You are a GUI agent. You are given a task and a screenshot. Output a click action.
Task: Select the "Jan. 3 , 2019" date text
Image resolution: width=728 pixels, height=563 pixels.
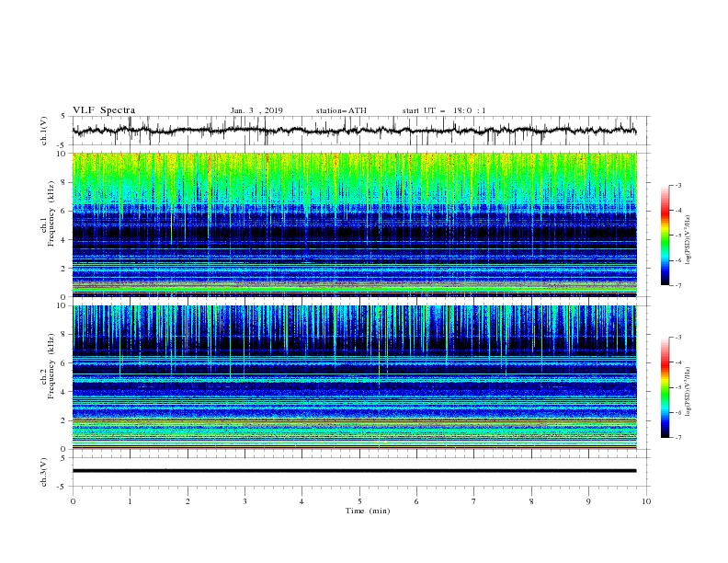tap(256, 110)
